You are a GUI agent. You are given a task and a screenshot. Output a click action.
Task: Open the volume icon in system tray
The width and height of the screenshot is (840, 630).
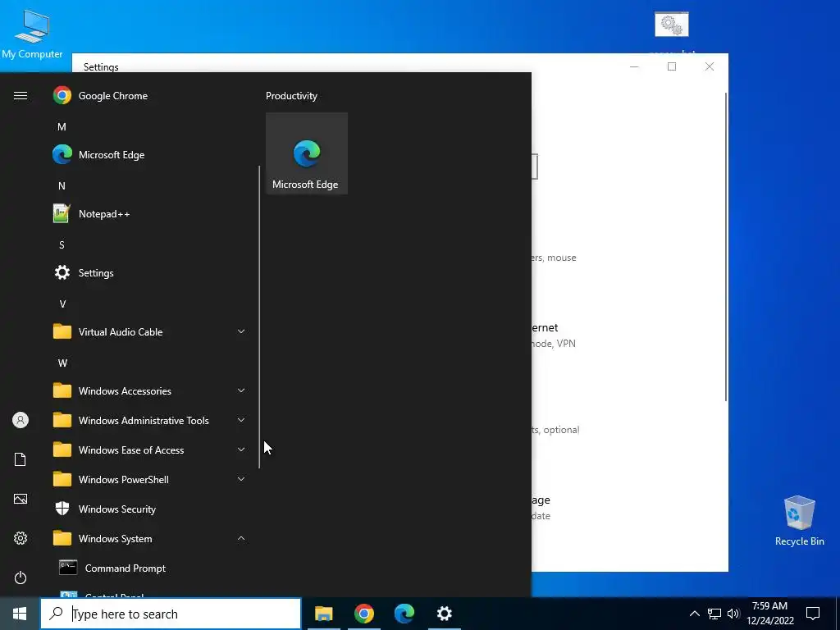(x=733, y=614)
